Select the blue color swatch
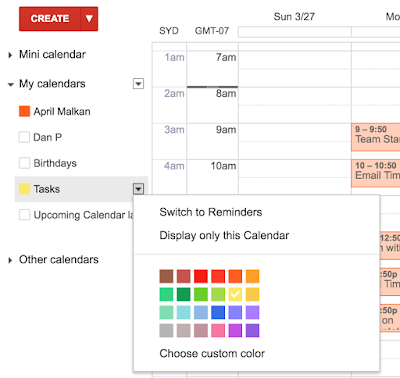Screen dimensions: 400x378 [x=218, y=312]
